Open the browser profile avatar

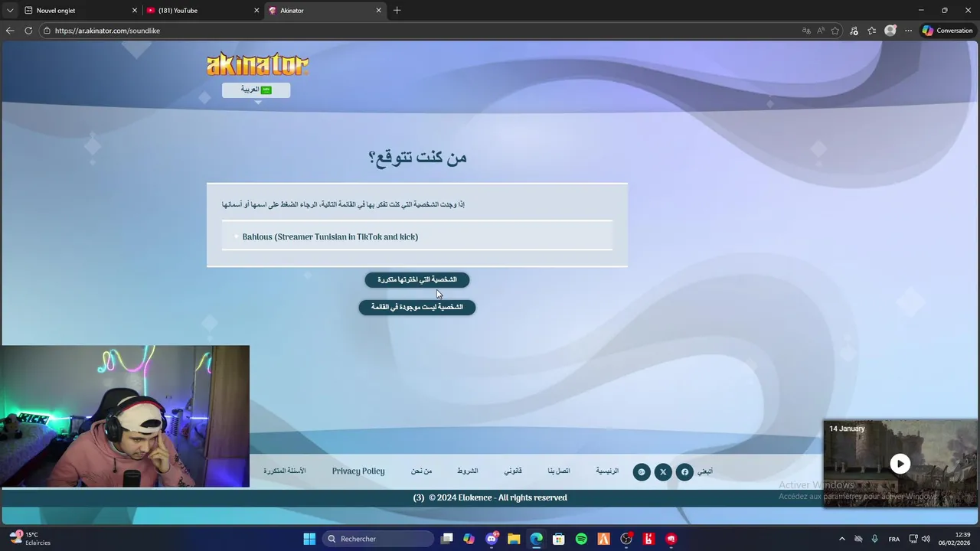click(x=890, y=31)
